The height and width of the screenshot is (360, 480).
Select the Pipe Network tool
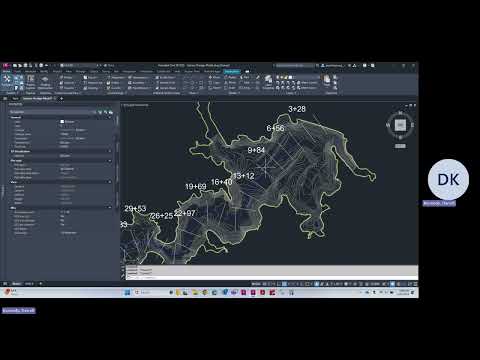coord(139,88)
